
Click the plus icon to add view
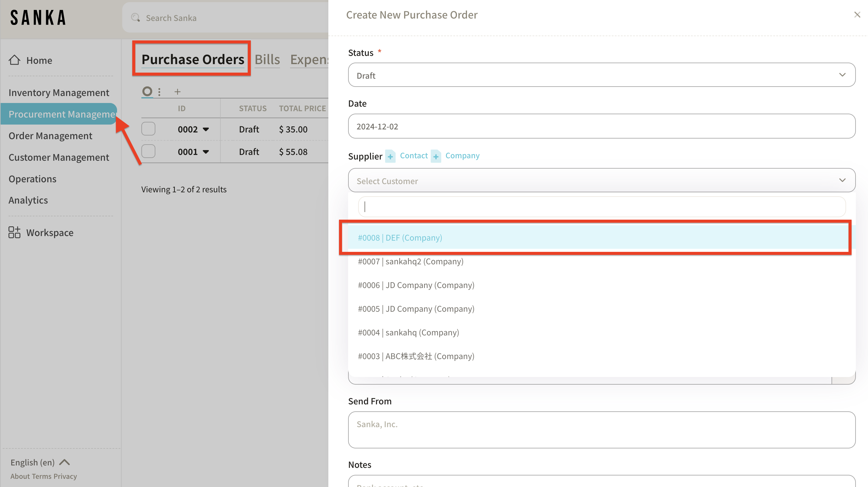point(177,92)
